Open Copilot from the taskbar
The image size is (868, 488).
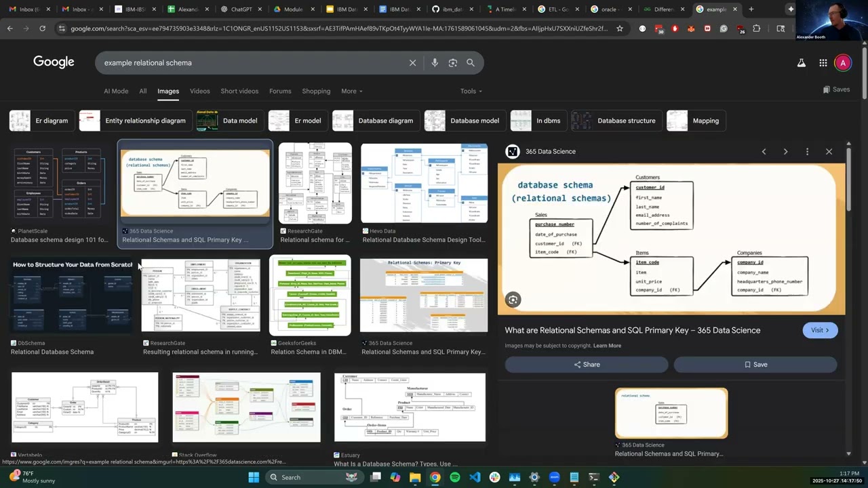pyautogui.click(x=395, y=477)
